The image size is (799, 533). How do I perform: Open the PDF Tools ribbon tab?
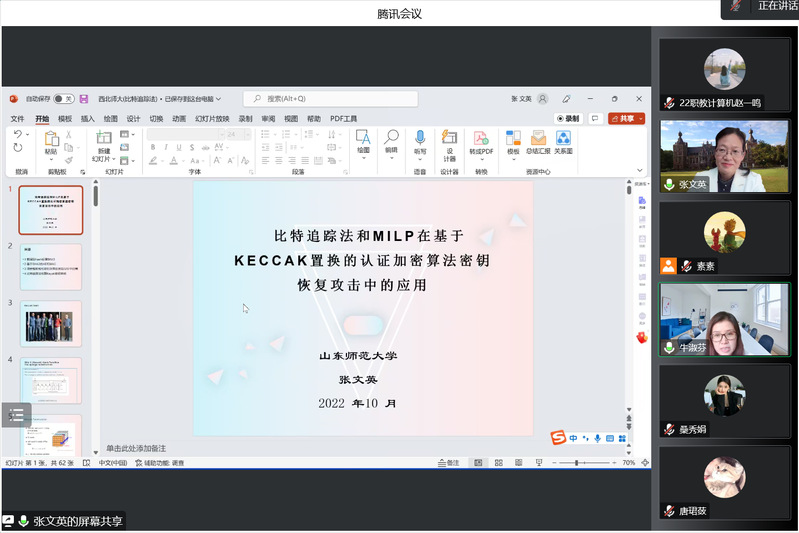coord(344,118)
